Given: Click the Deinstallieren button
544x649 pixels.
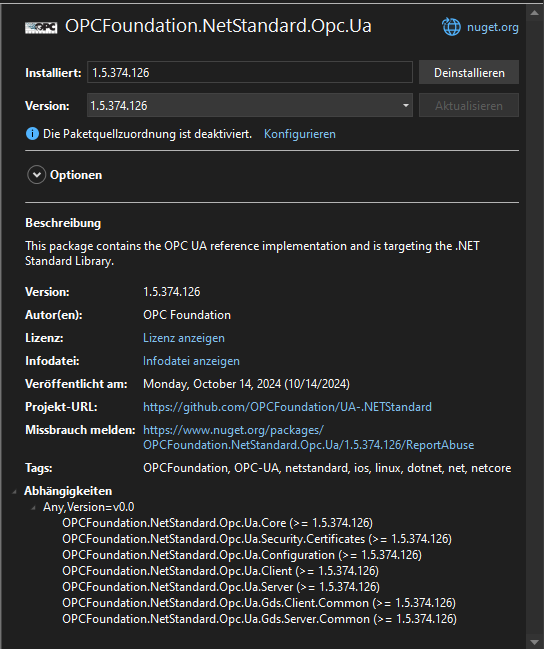Looking at the screenshot, I should pyautogui.click(x=469, y=72).
